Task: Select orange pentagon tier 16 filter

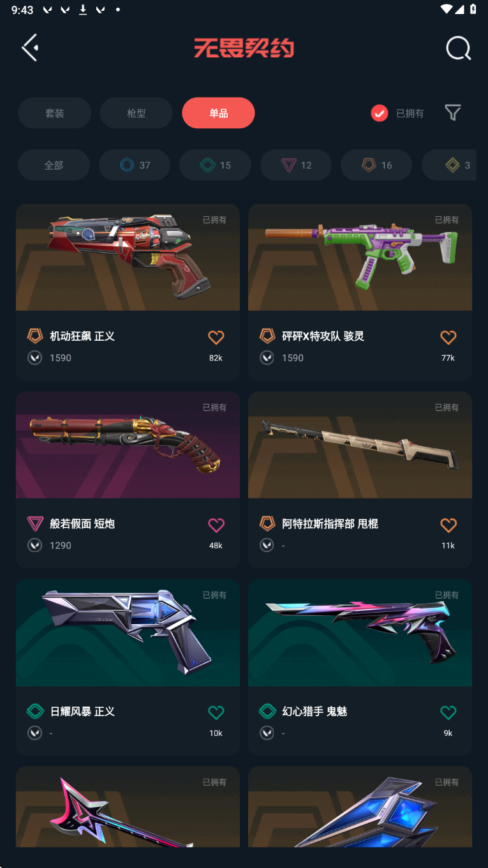Action: pos(376,165)
